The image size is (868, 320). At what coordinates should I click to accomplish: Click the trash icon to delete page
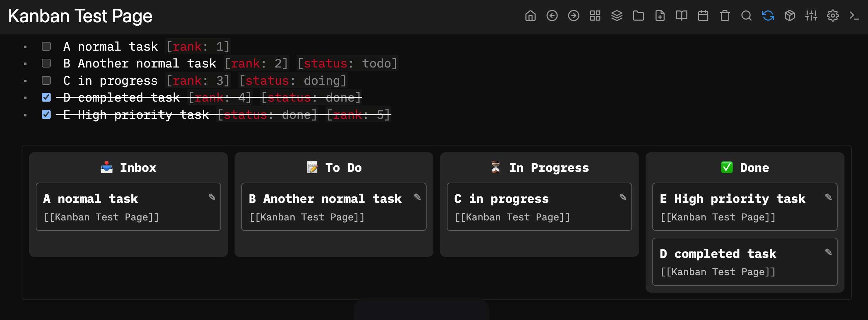click(x=725, y=16)
